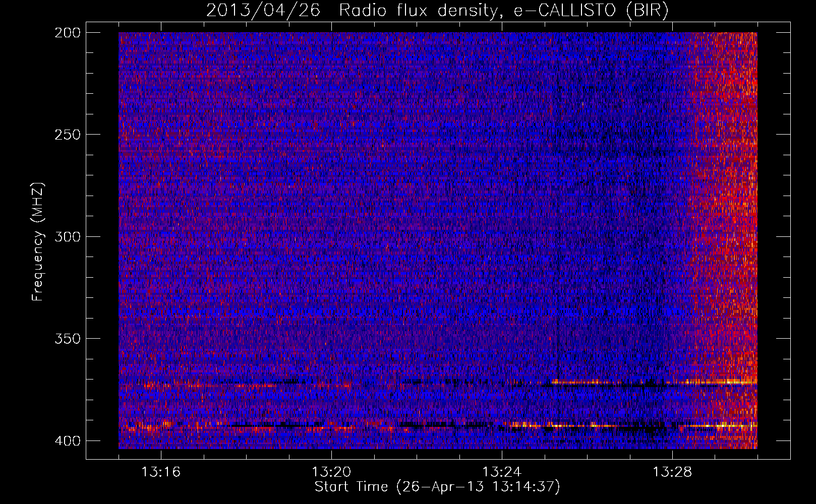
Task: Click the 300 frequency axis label
Action: pos(67,236)
